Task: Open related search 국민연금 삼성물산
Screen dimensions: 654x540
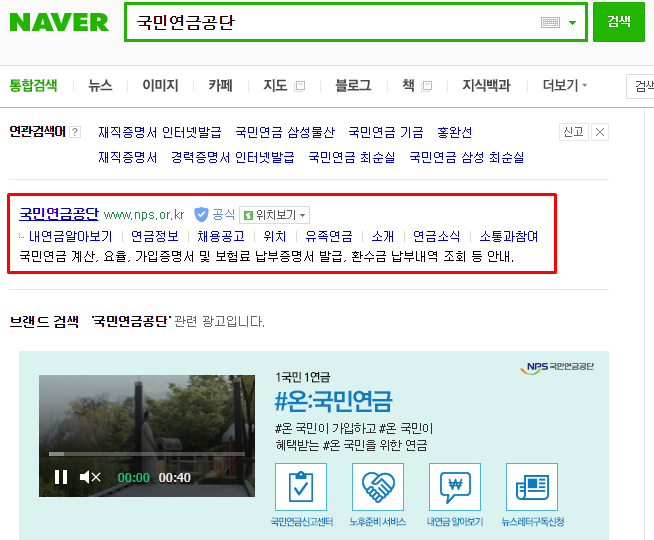Action: [x=285, y=132]
